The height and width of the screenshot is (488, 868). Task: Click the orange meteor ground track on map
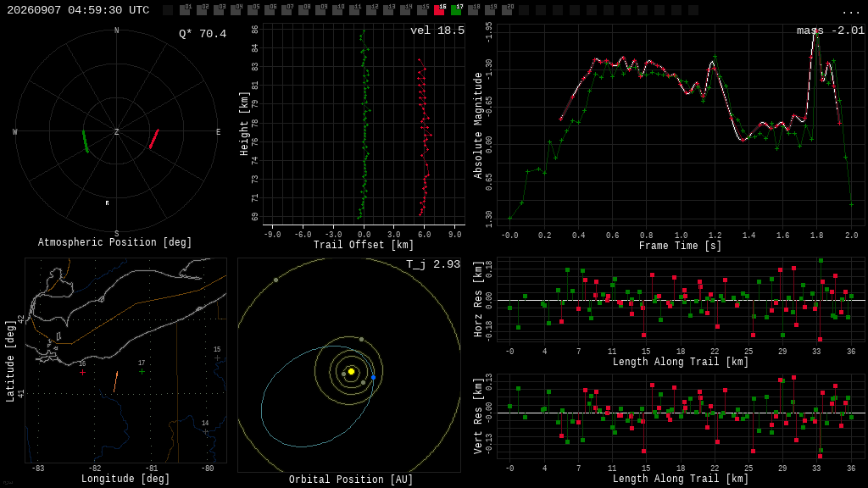(115, 382)
